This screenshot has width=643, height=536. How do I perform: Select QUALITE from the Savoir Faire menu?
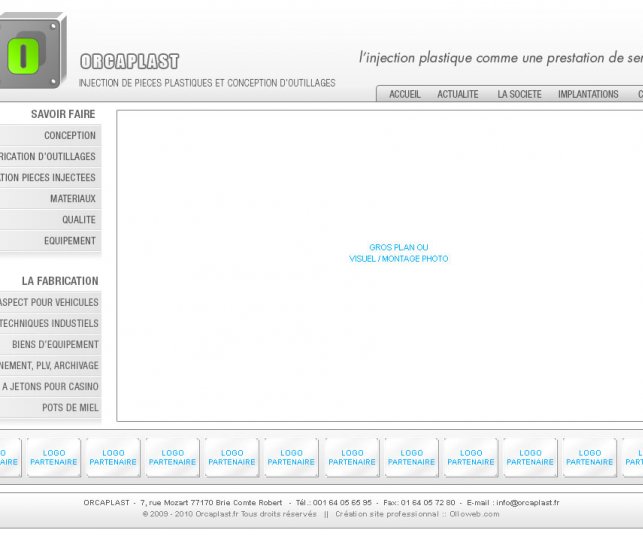coord(78,220)
